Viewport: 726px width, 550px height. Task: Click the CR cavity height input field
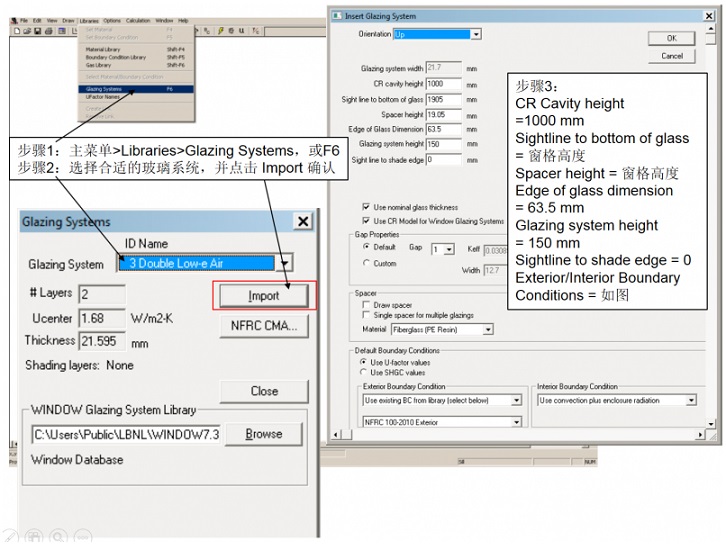443,84
